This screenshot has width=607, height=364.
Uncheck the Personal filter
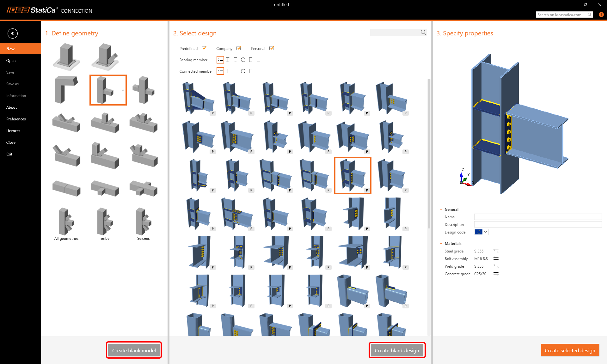[x=272, y=48]
